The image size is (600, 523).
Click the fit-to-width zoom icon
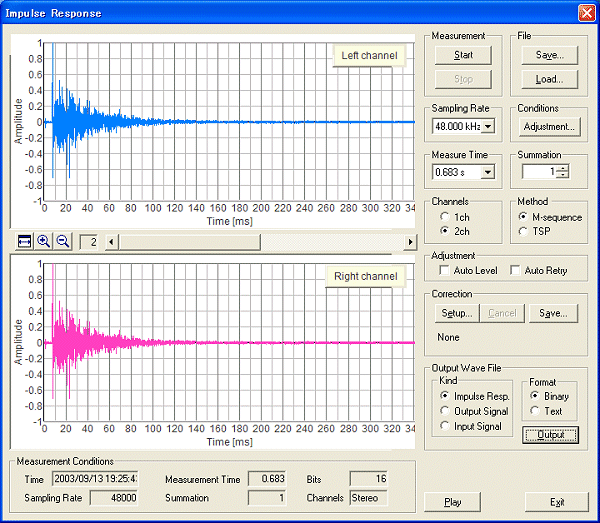pos(24,242)
